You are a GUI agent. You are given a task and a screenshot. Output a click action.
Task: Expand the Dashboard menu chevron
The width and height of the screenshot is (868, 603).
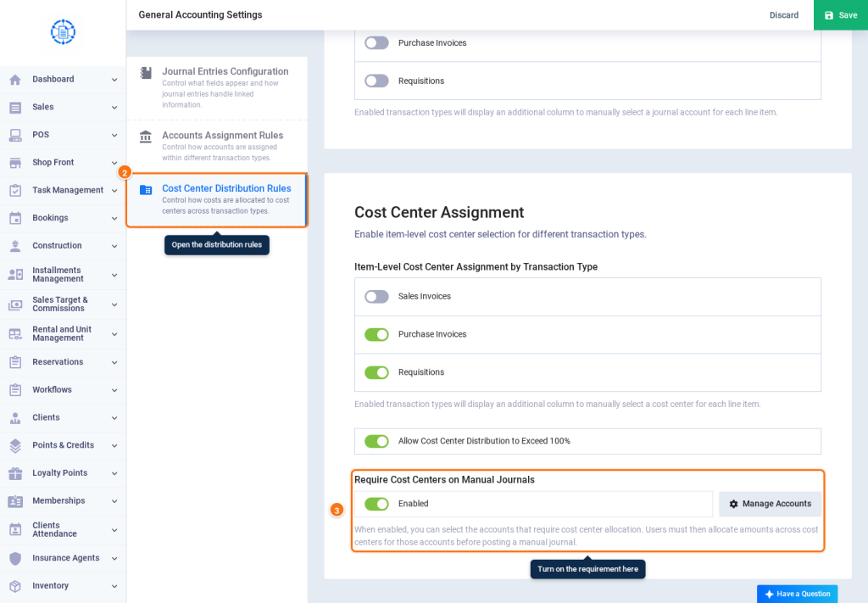click(x=114, y=80)
